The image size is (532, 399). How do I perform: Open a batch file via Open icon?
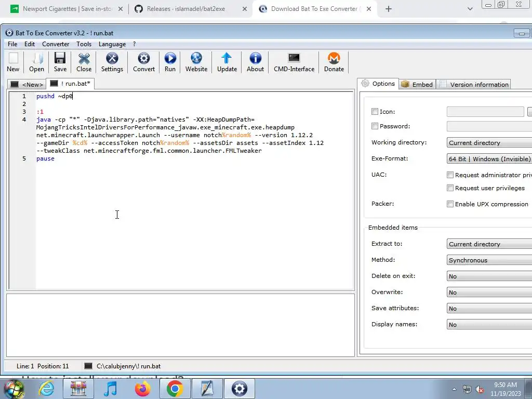(37, 62)
